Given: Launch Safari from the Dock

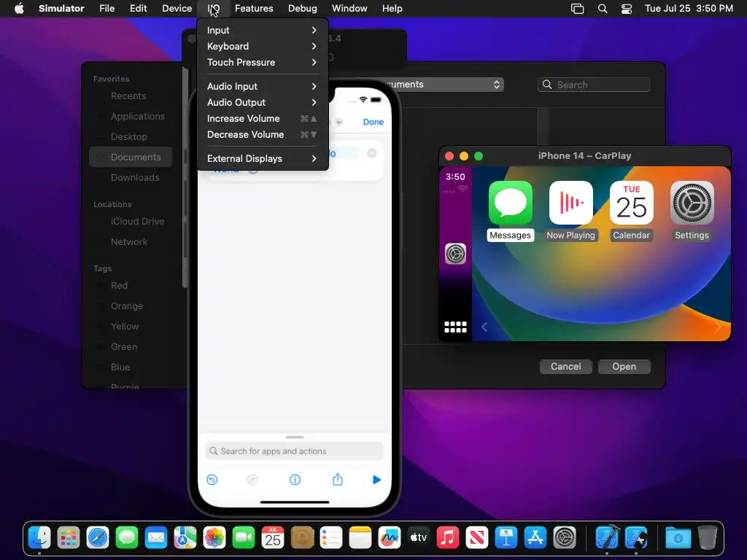Looking at the screenshot, I should pyautogui.click(x=98, y=538).
